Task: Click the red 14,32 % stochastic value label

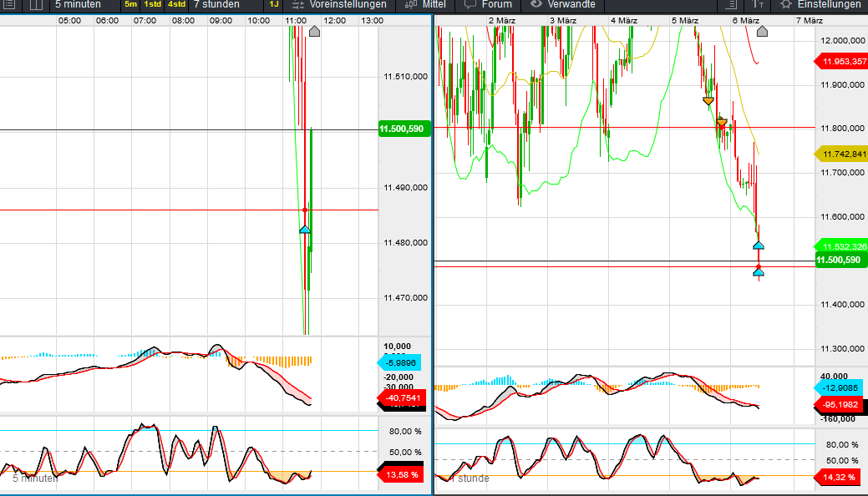Action: 838,477
